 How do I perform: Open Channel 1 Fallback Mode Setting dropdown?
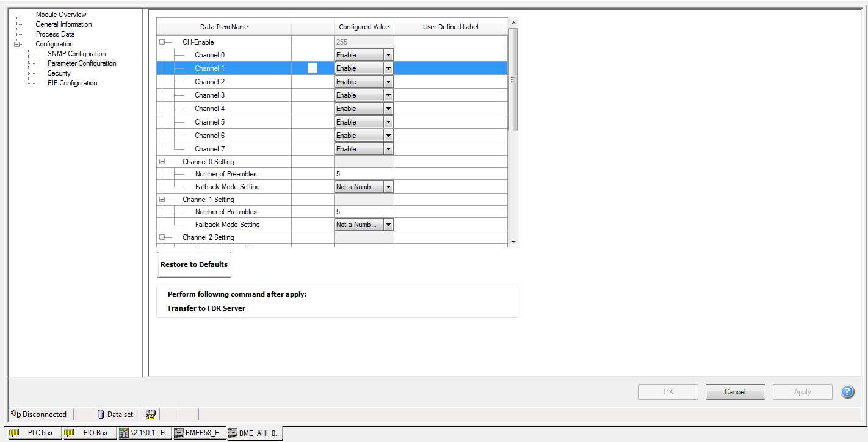click(x=388, y=225)
